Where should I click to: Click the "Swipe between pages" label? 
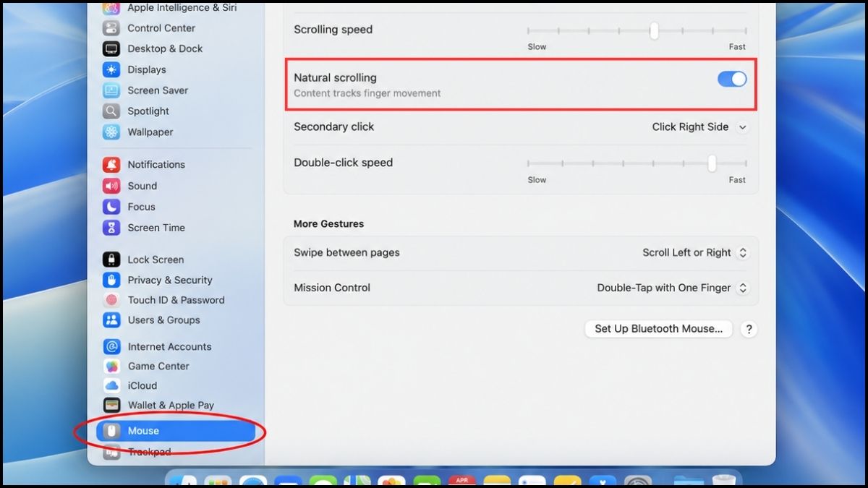[x=346, y=253]
